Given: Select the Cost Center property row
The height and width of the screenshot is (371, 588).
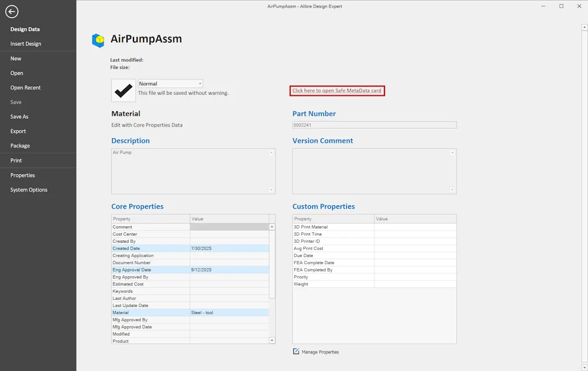Looking at the screenshot, I should 190,234.
